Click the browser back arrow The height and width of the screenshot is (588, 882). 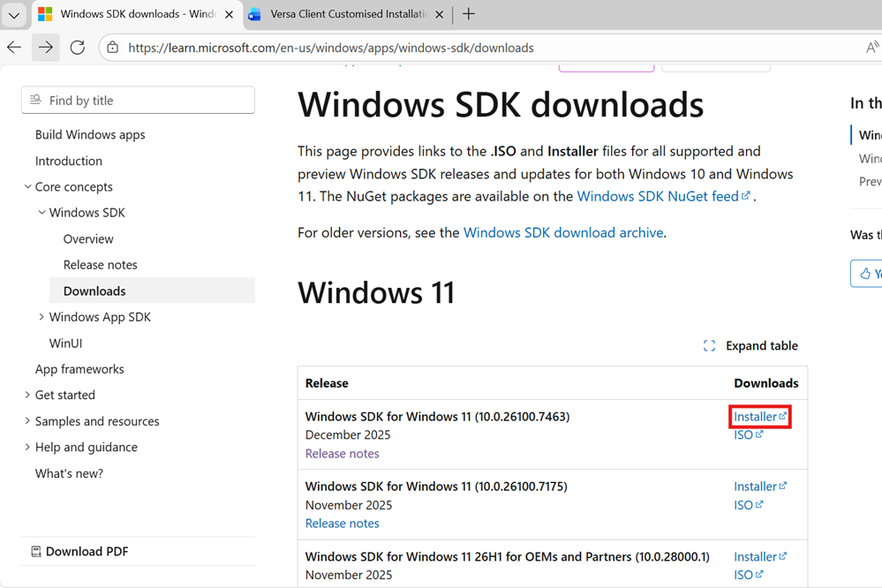pos(14,48)
